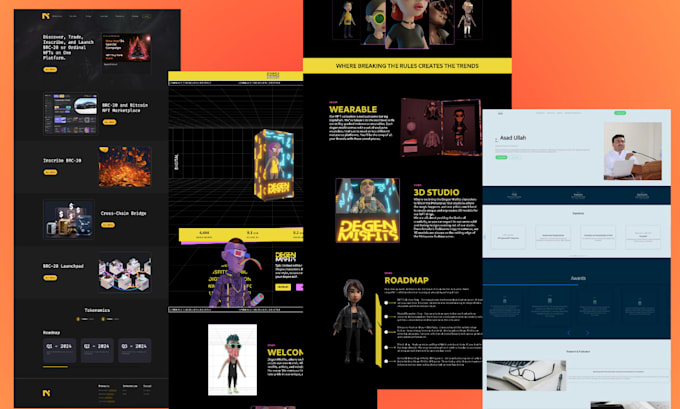The image size is (680, 409).
Task: Open the isometric Launchpad machines illustration
Action: [125, 273]
